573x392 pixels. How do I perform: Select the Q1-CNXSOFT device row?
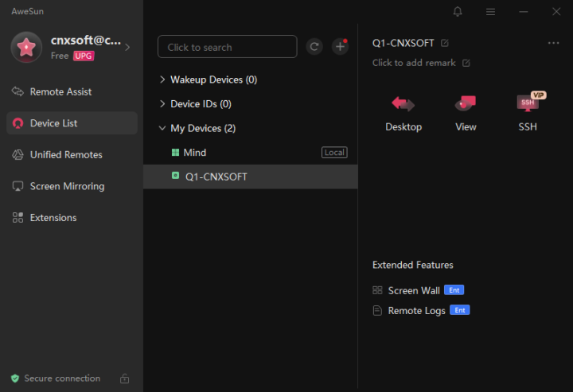(x=251, y=177)
